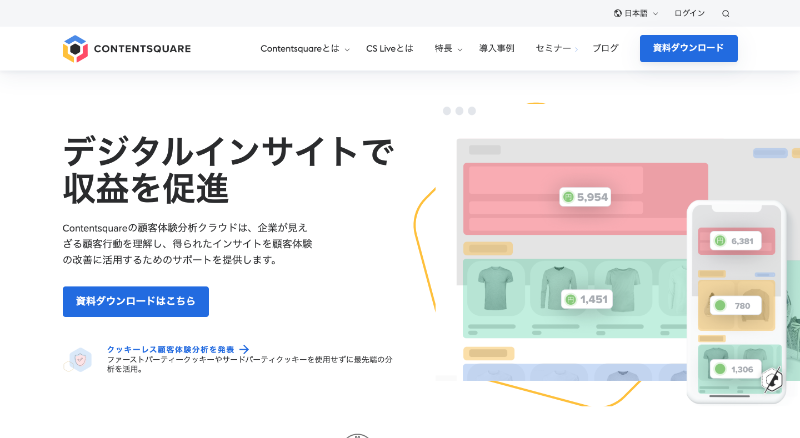Open the CS Liveとは menu item
The image size is (800, 438).
389,48
